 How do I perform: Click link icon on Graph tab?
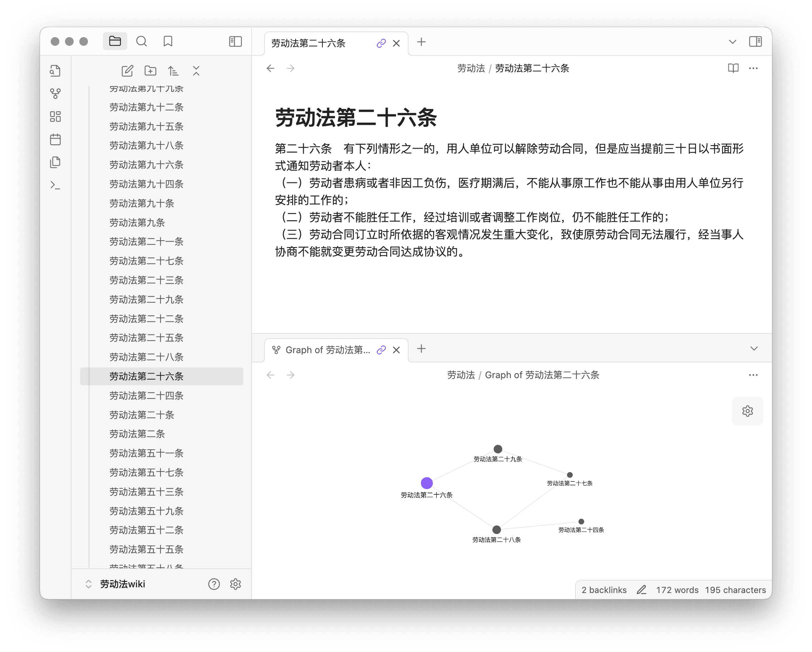[381, 350]
